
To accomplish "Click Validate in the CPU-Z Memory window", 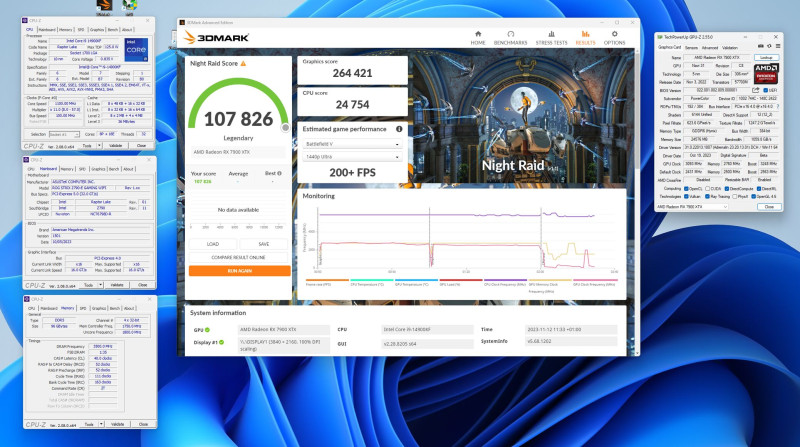I will coord(117,424).
